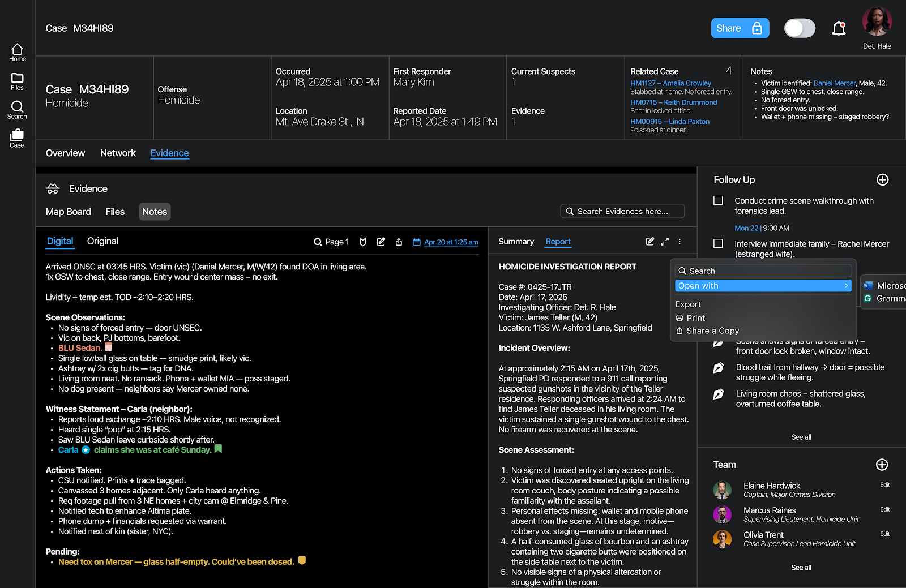Check the interview Rachel Mercer checkbox
Image resolution: width=906 pixels, height=588 pixels.
tap(718, 243)
